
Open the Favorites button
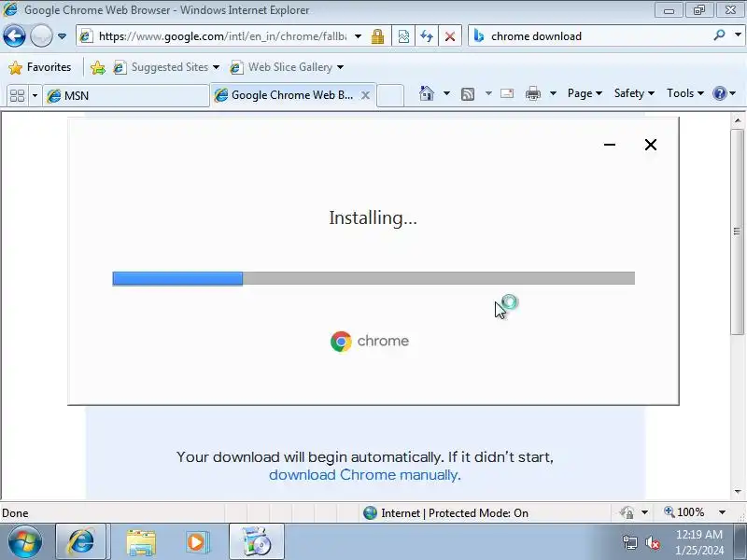[x=40, y=67]
